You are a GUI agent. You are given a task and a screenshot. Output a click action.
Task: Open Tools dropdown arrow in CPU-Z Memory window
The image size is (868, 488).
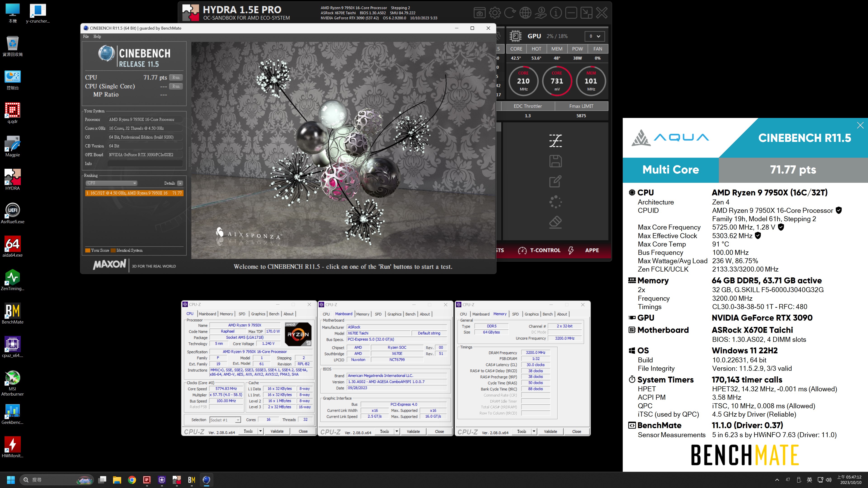pyautogui.click(x=534, y=432)
